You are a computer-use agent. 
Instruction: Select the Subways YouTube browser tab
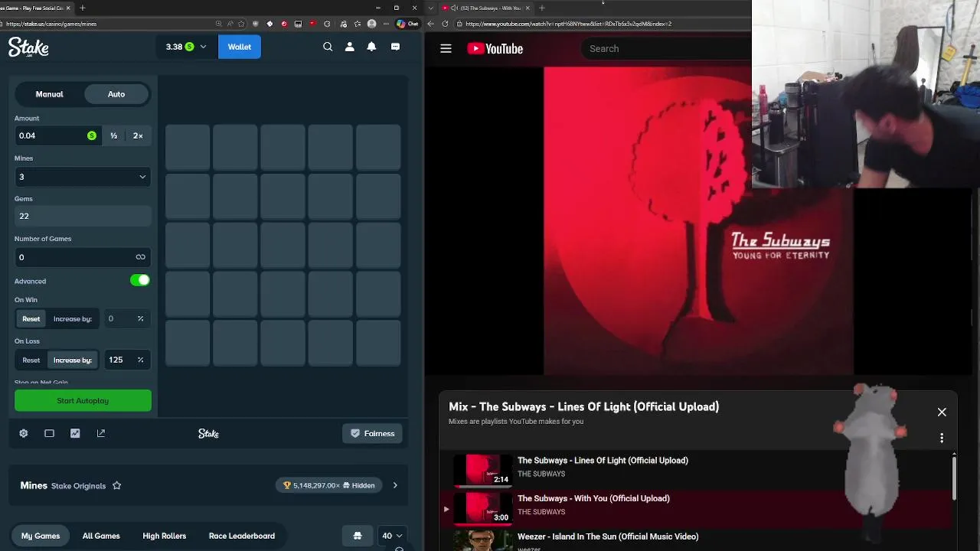[485, 8]
